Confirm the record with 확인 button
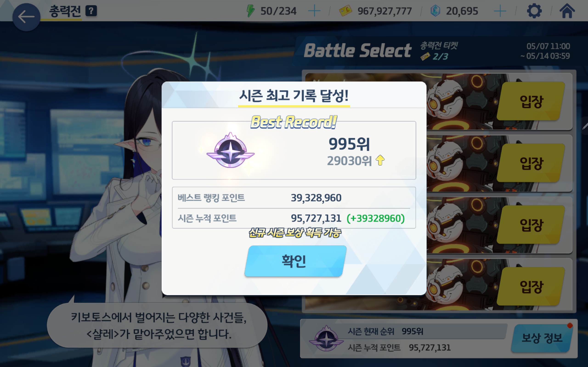The width and height of the screenshot is (588, 367). (295, 261)
